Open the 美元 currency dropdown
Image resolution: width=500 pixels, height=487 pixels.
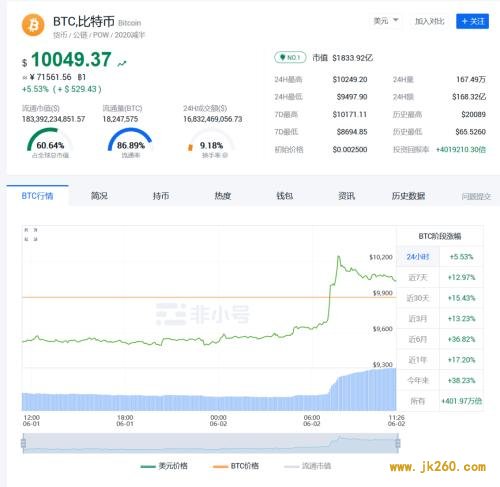click(386, 21)
